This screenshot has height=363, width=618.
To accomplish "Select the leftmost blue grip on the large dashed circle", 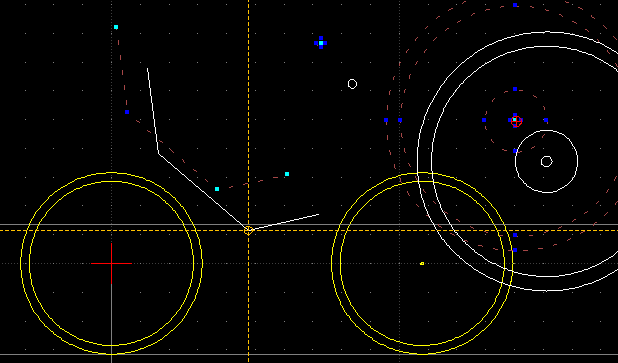I will pyautogui.click(x=386, y=120).
